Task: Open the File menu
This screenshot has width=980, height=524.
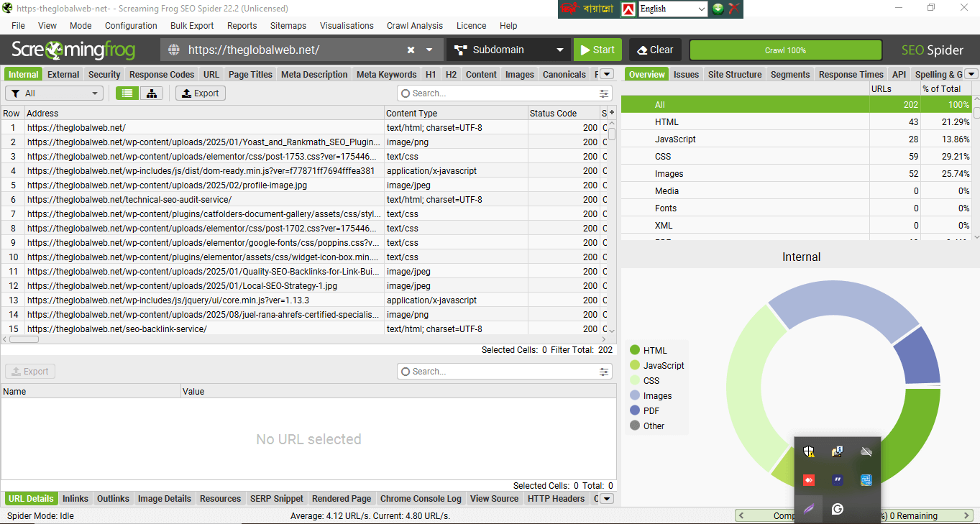Action: (18, 25)
